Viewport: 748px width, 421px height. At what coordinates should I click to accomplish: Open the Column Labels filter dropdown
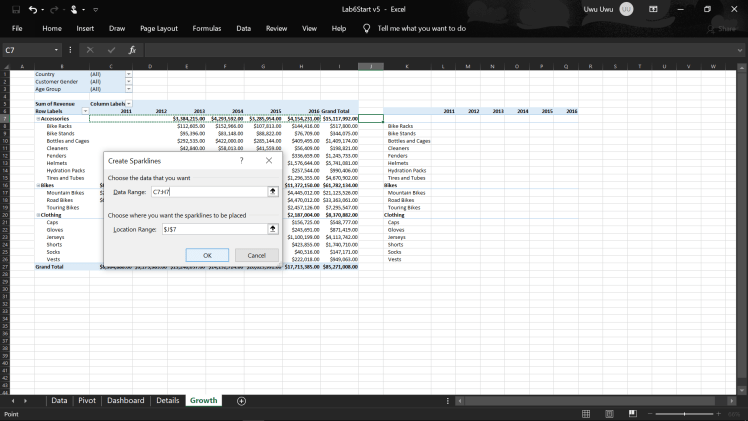(126, 103)
